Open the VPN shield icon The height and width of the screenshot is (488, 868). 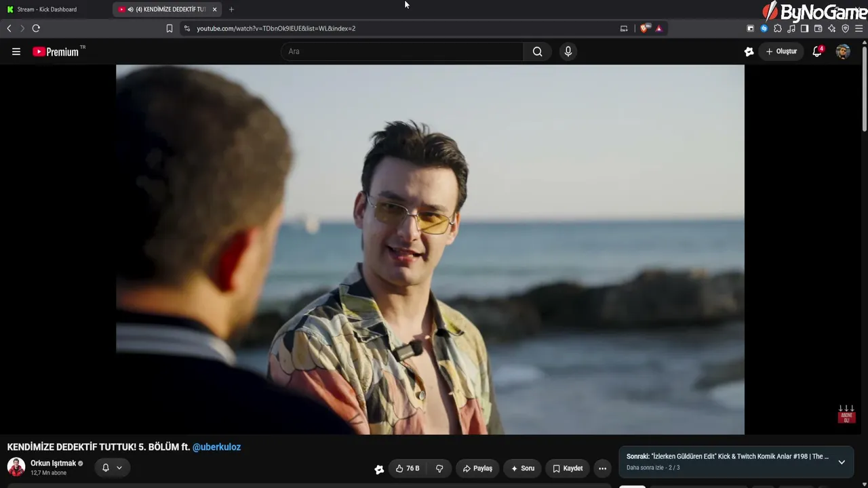845,28
